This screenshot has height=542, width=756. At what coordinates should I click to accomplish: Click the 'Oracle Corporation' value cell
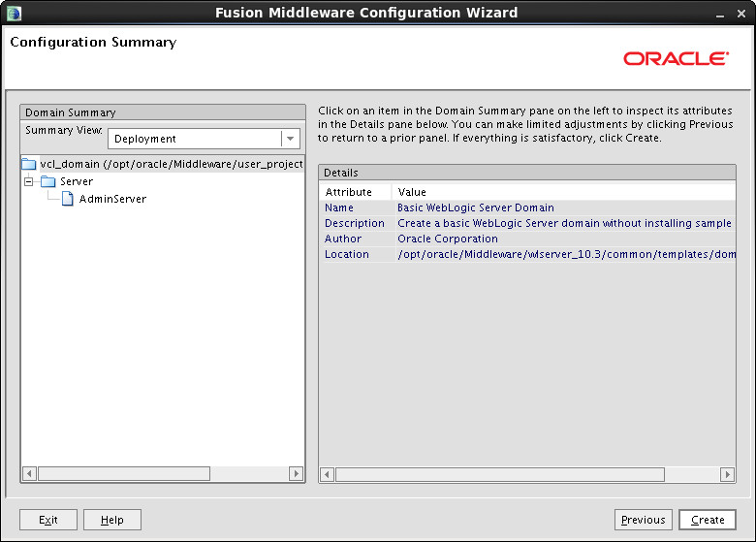565,239
